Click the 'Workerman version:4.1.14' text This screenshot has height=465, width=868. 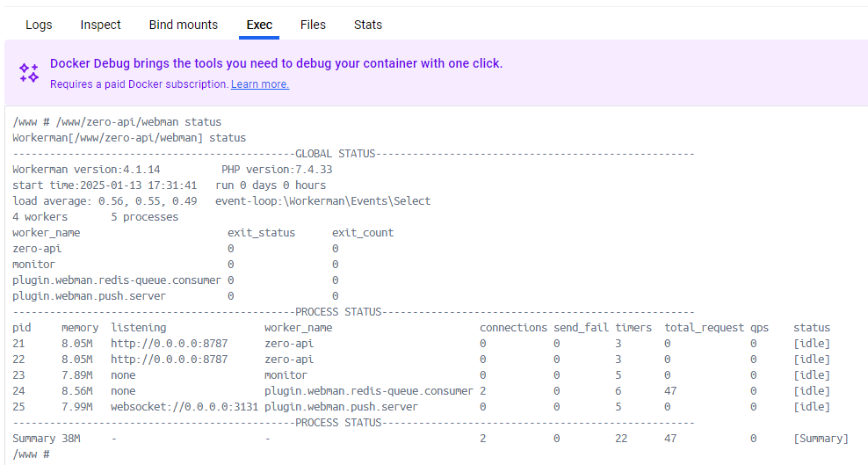pyautogui.click(x=86, y=170)
